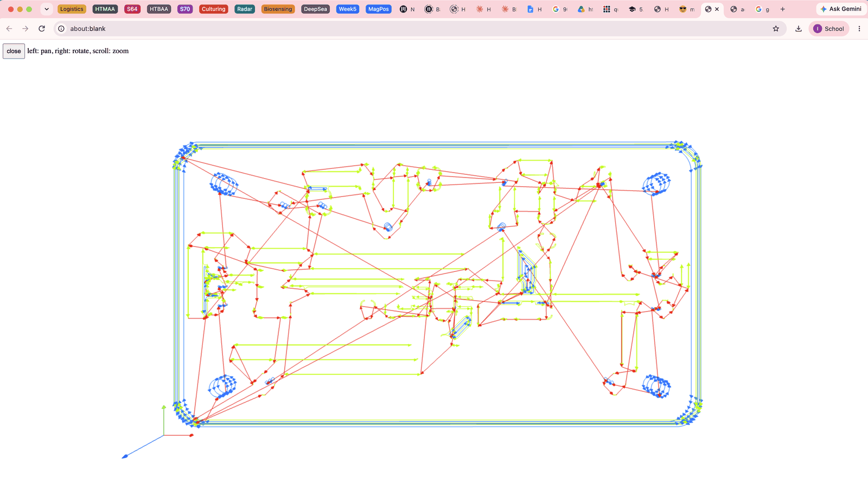Switch to the sunglasses emoji tab
The width and height of the screenshot is (868, 489).
coord(687,9)
